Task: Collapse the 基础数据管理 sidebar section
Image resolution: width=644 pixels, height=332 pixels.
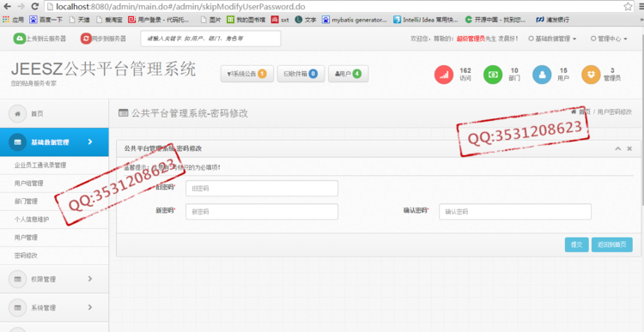Action: click(x=54, y=142)
